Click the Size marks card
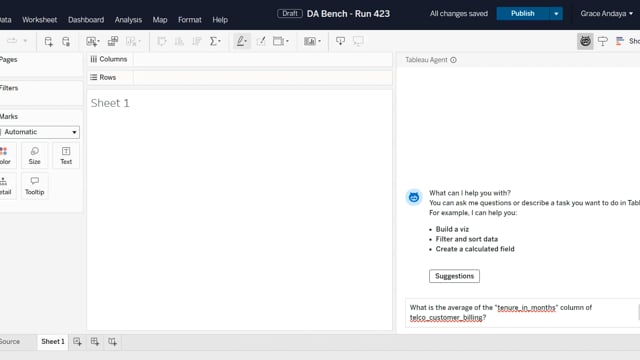This screenshot has width=640, height=360. [x=35, y=156]
